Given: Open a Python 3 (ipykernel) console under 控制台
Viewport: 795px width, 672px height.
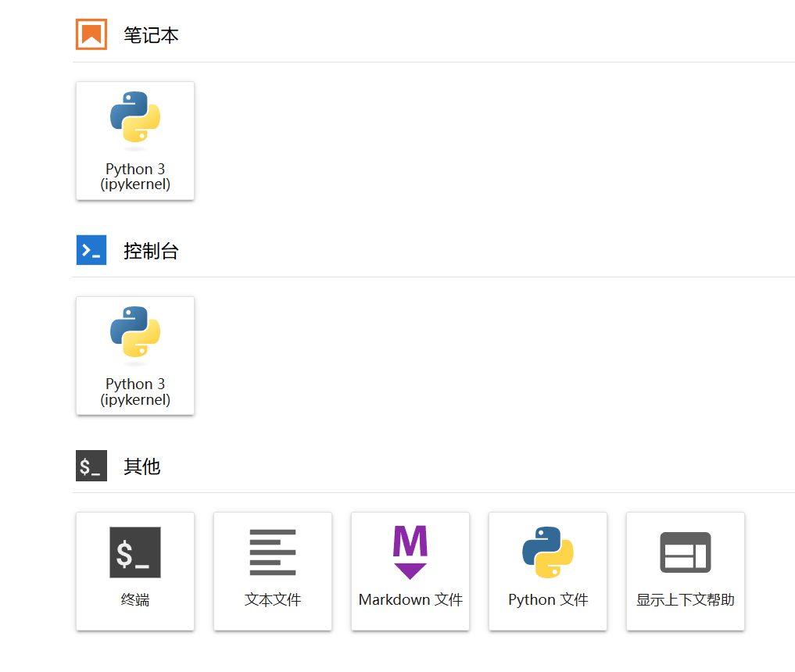Looking at the screenshot, I should (135, 356).
